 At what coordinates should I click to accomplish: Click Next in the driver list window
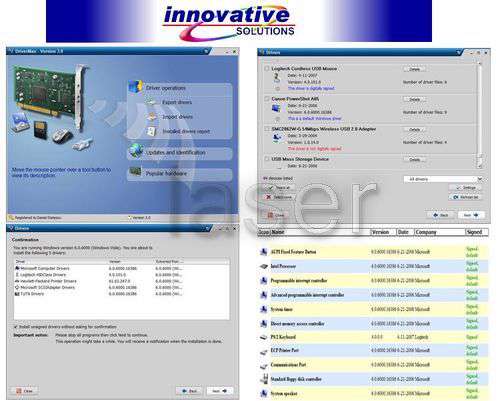tap(471, 215)
